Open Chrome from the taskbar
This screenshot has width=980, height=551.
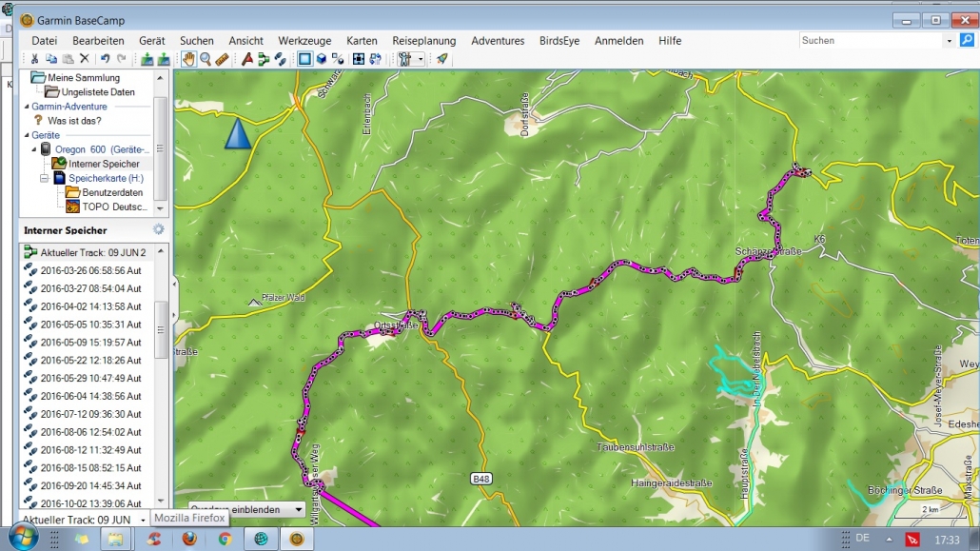[x=225, y=539]
